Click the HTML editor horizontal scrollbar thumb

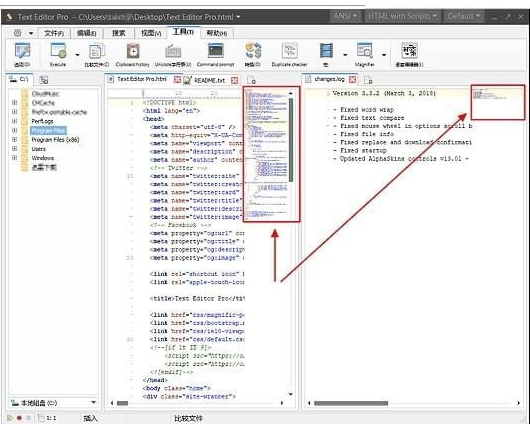(122, 403)
